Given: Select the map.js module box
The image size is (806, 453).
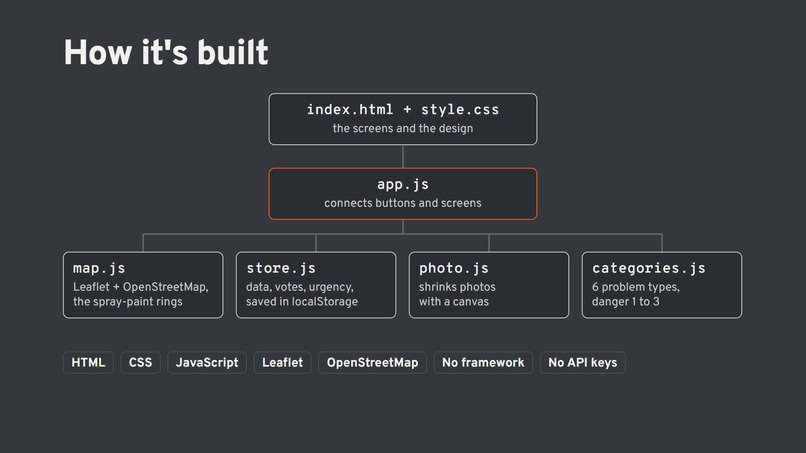Looking at the screenshot, I should pos(143,285).
